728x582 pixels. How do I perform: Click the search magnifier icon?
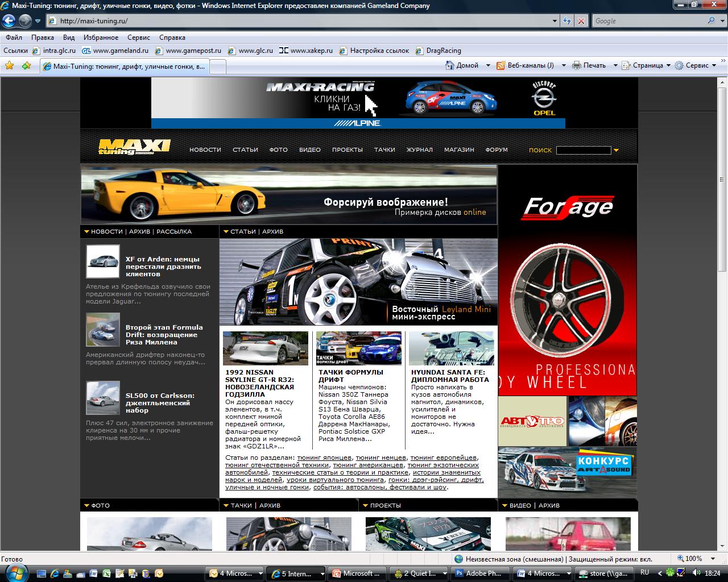712,21
